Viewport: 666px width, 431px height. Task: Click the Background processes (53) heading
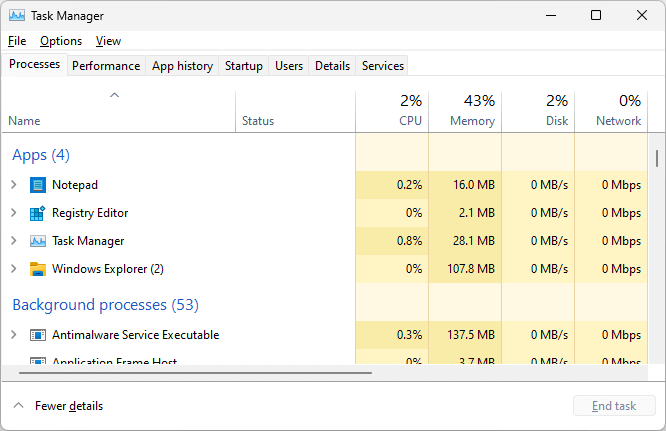(x=105, y=305)
